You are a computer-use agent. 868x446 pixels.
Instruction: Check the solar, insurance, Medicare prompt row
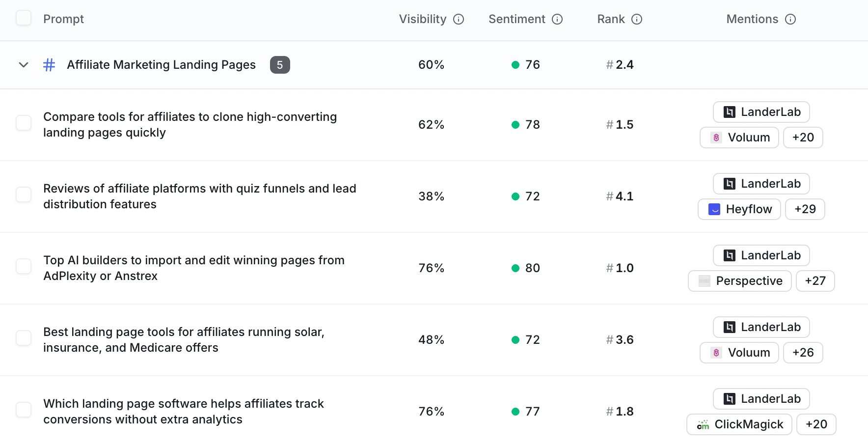(24, 338)
